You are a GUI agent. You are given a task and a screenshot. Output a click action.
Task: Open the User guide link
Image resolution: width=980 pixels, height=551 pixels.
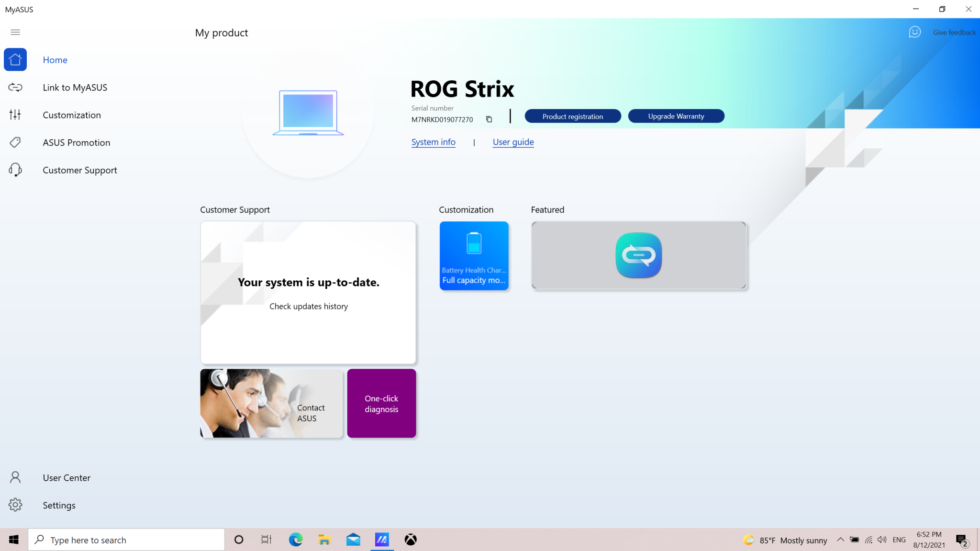[x=513, y=142]
